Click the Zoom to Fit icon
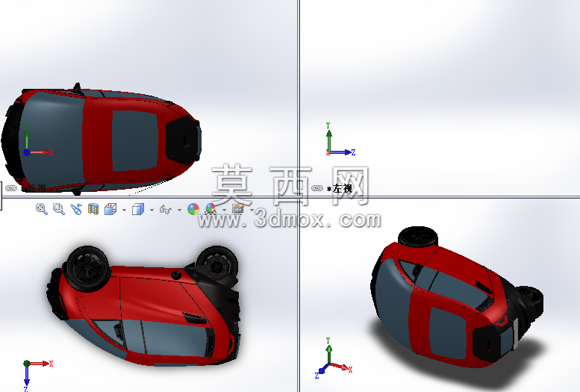 42,209
